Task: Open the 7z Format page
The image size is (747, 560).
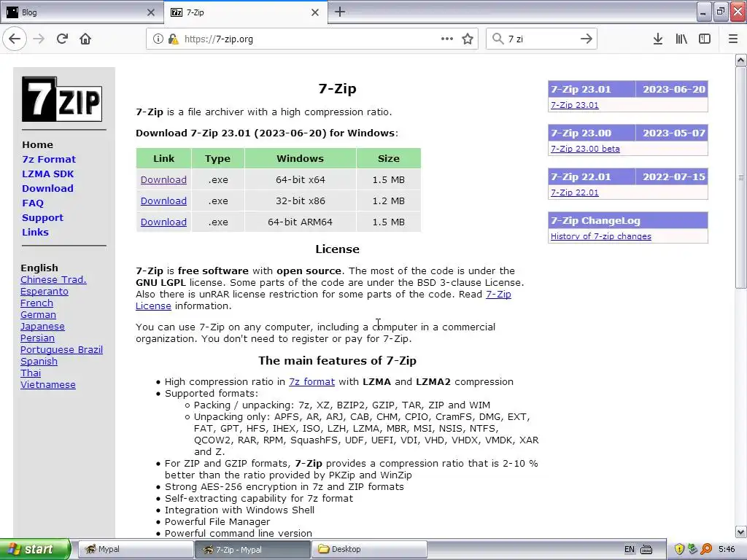Action: (x=49, y=160)
